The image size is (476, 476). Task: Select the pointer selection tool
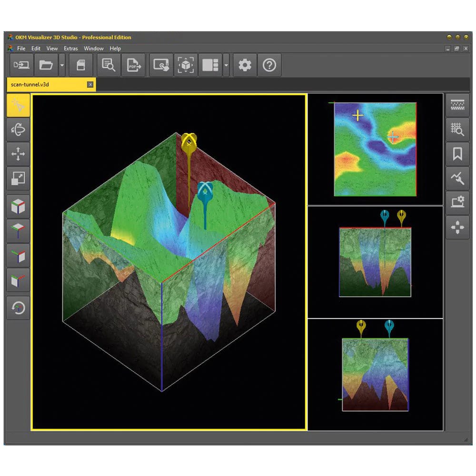pos(18,104)
